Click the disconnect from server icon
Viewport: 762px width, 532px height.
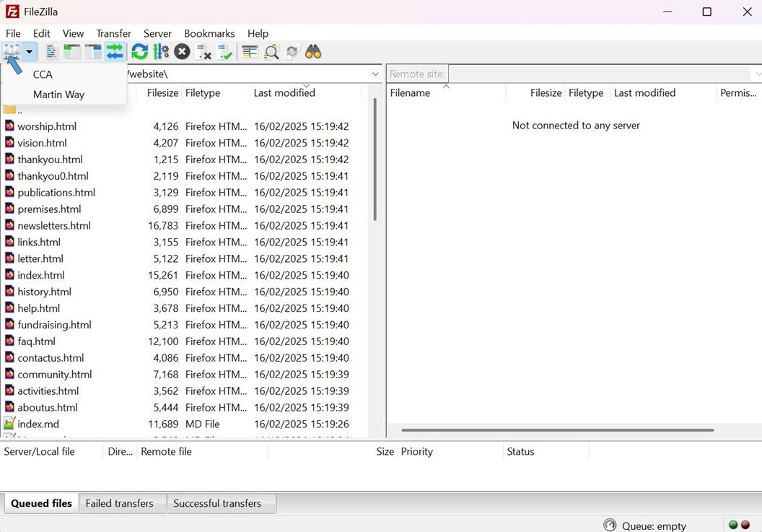click(203, 52)
